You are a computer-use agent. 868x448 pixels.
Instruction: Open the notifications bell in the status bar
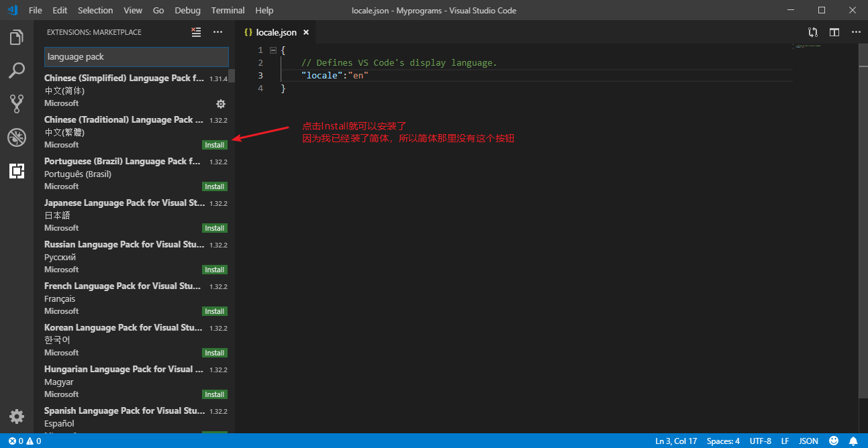853,441
